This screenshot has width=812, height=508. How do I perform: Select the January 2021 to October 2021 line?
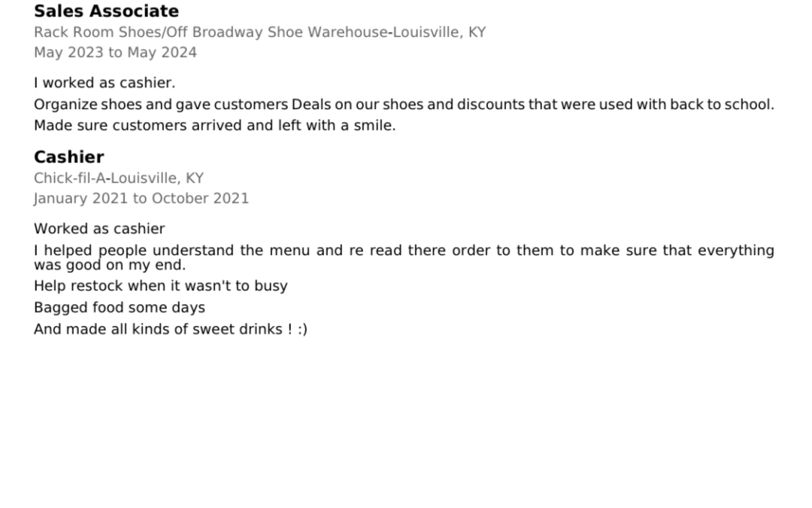[141, 199]
